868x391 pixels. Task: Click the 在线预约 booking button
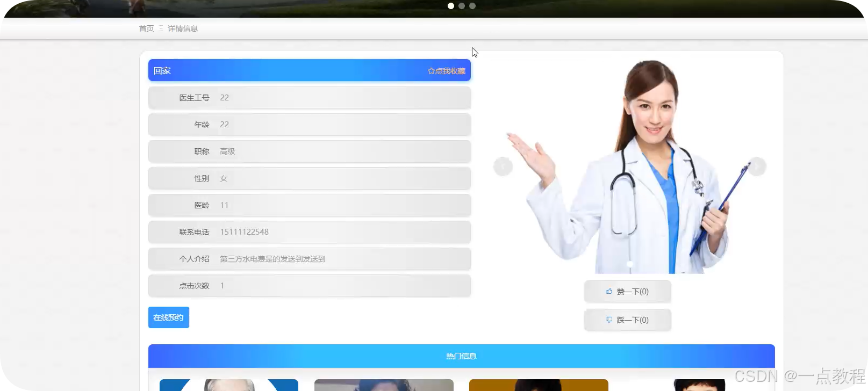pos(169,317)
